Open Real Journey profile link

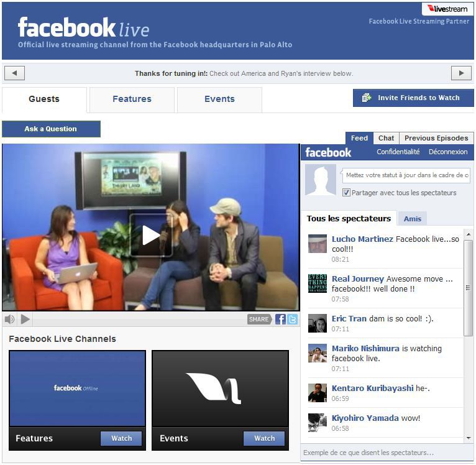358,279
